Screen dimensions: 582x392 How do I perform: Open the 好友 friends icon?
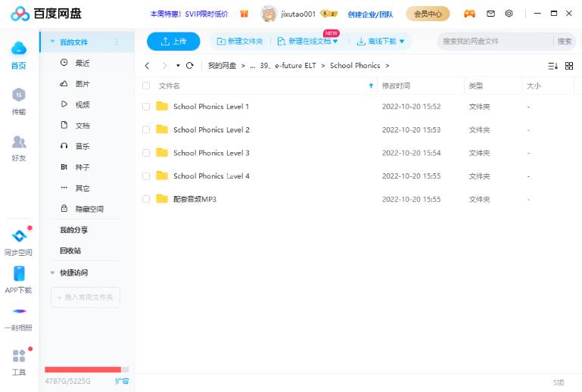19,148
